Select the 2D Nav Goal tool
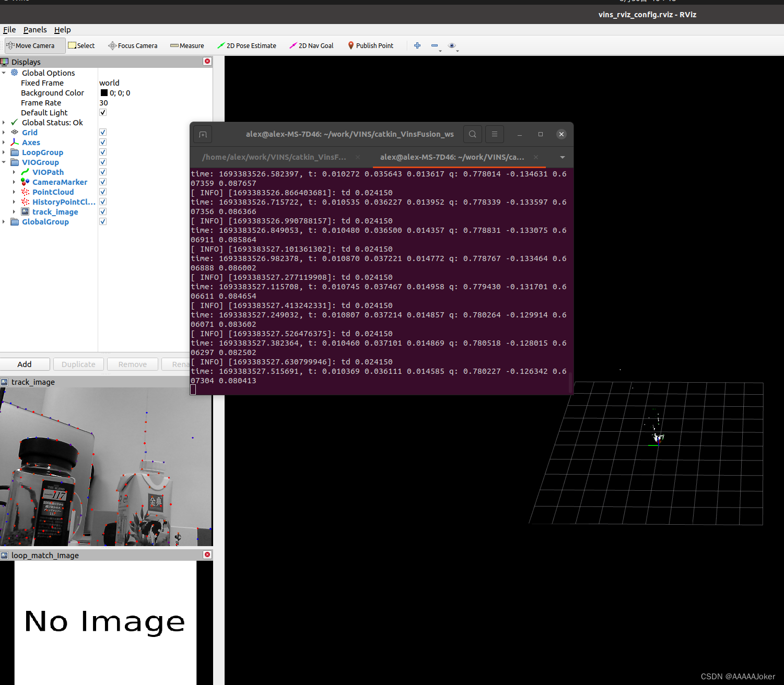Image resolution: width=784 pixels, height=685 pixels. coord(311,45)
